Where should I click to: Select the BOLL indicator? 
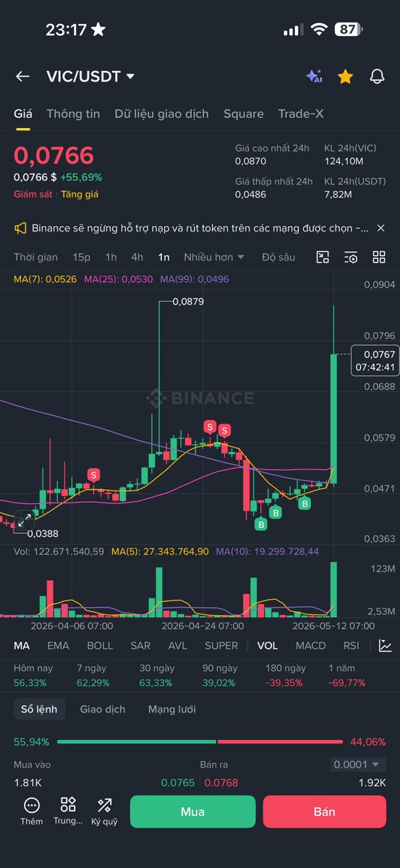(100, 645)
